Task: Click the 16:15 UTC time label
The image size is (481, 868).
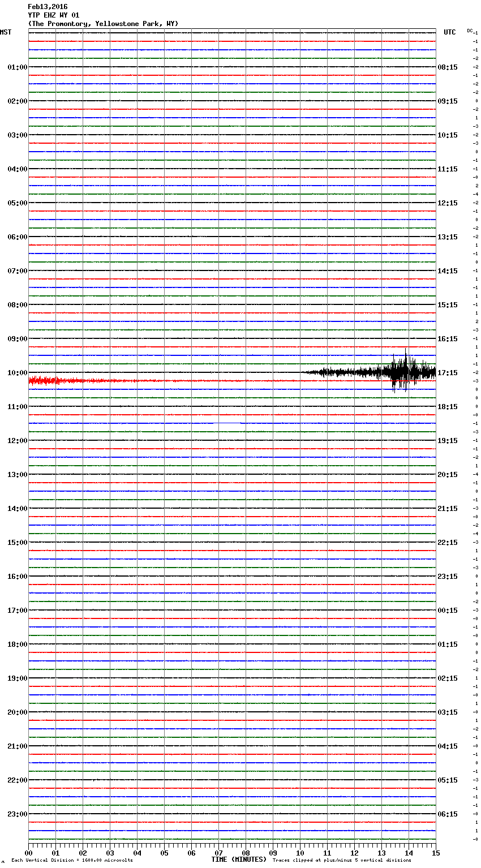Action: (x=448, y=339)
